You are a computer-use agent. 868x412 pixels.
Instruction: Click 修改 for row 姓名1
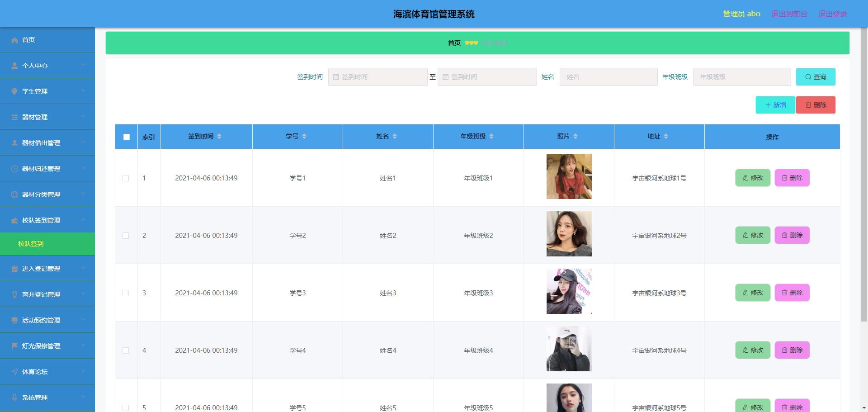click(x=753, y=178)
